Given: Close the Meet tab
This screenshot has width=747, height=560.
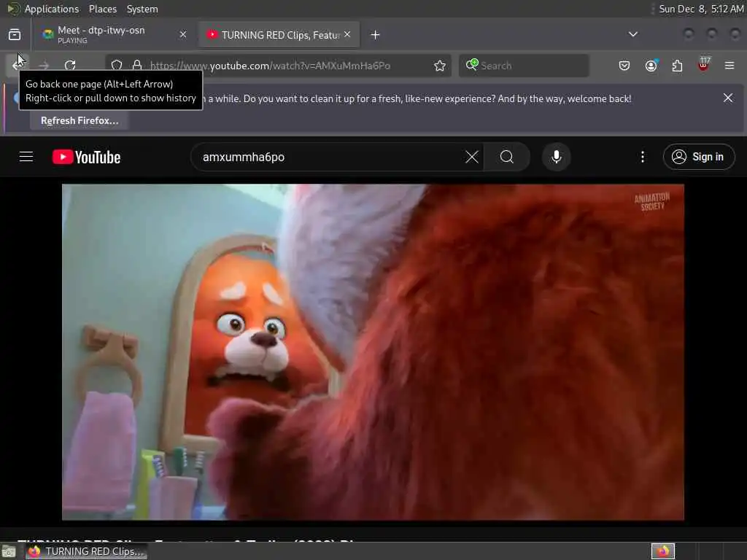Looking at the screenshot, I should pyautogui.click(x=183, y=34).
